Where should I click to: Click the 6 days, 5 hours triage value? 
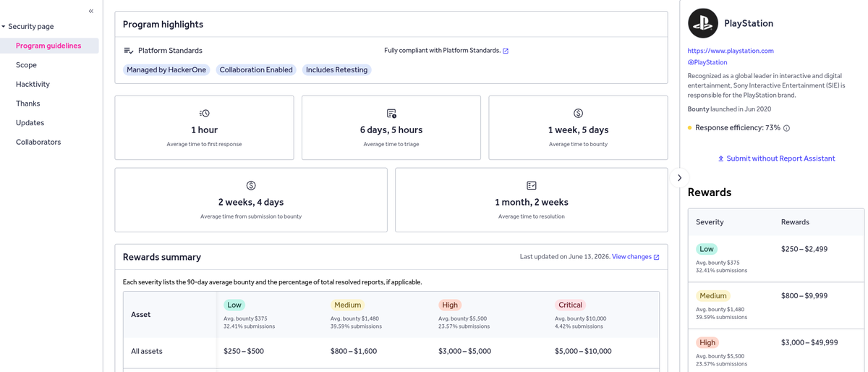point(391,130)
